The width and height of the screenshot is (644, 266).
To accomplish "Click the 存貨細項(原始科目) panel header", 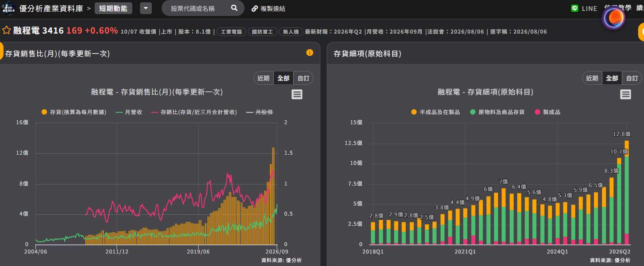I will pos(367,54).
